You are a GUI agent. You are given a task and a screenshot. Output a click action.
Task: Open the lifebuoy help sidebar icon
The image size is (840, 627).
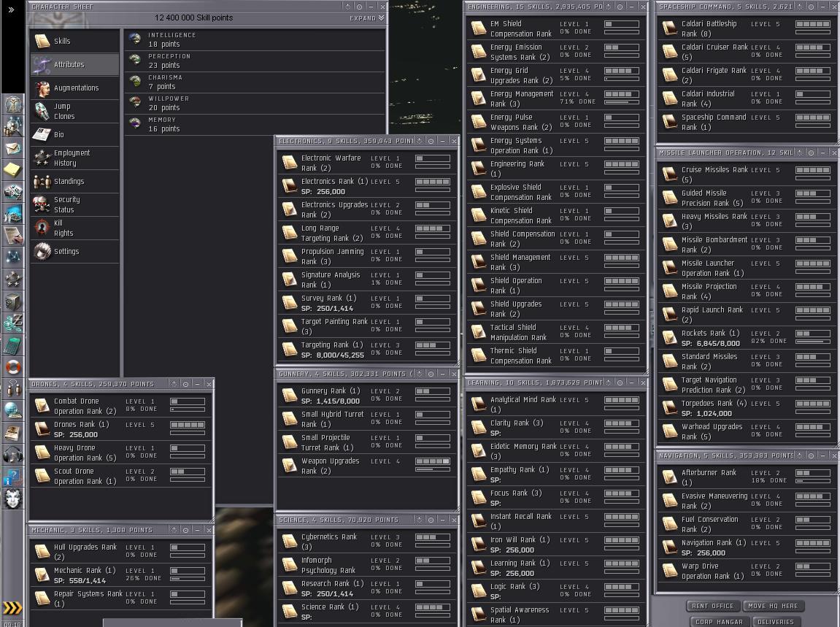(x=13, y=367)
